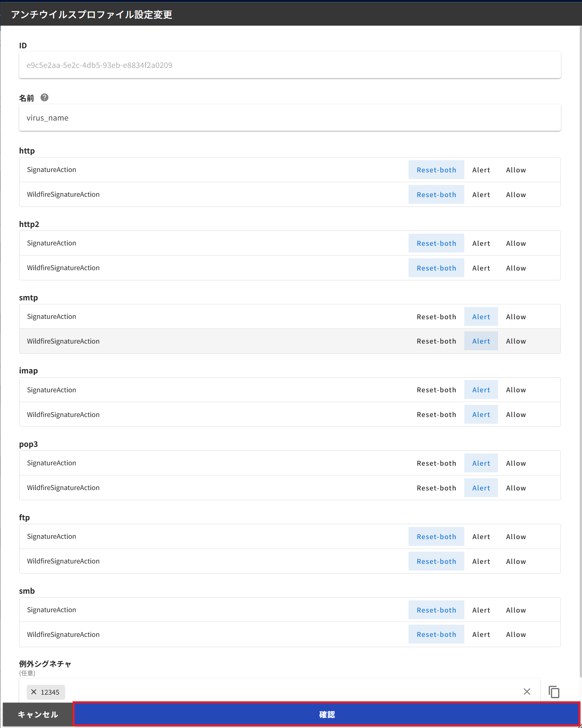Click the 名前 field containing virus_name

tap(290, 118)
